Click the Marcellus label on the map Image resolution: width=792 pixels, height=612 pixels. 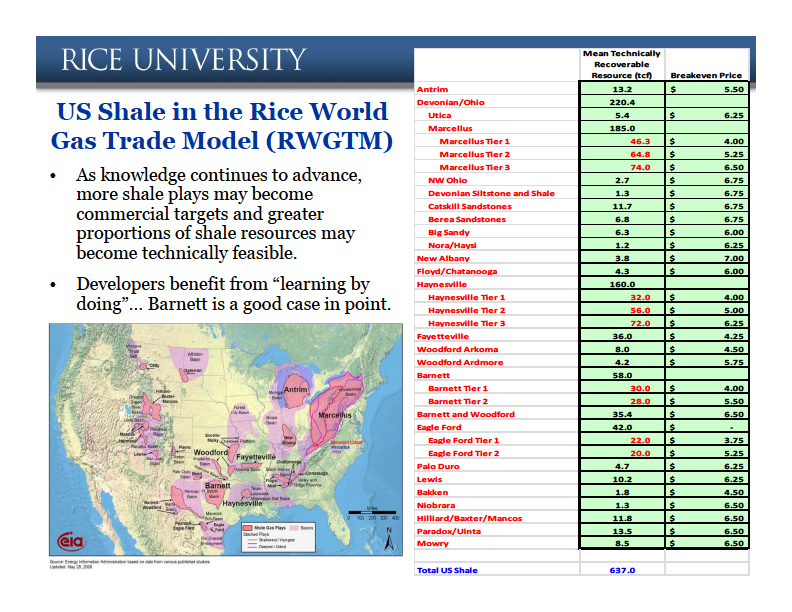coord(334,415)
